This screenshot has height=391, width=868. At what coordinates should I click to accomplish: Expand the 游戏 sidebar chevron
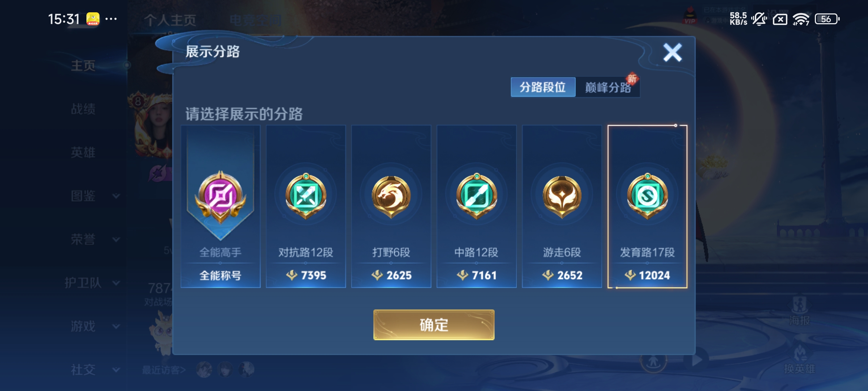[116, 326]
